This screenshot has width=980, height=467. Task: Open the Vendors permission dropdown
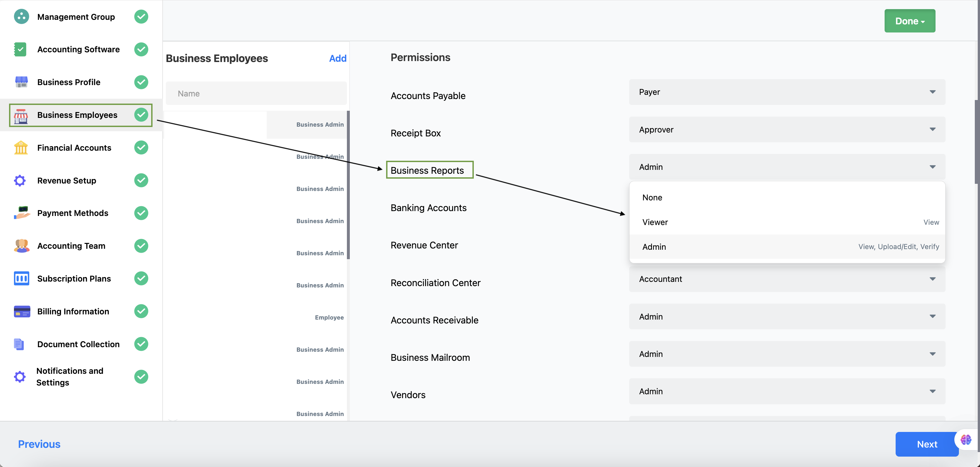pos(787,391)
